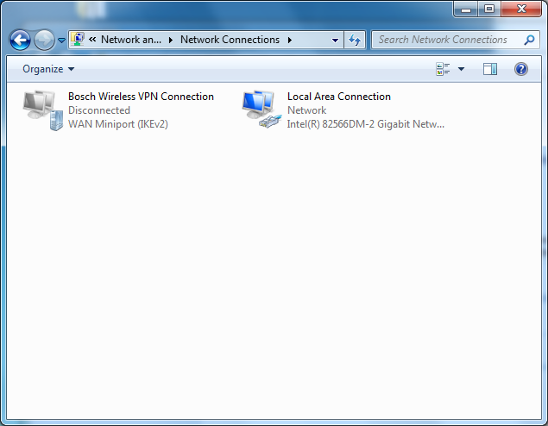This screenshot has height=426, width=548.
Task: Toggle the preview pane
Action: tap(490, 69)
